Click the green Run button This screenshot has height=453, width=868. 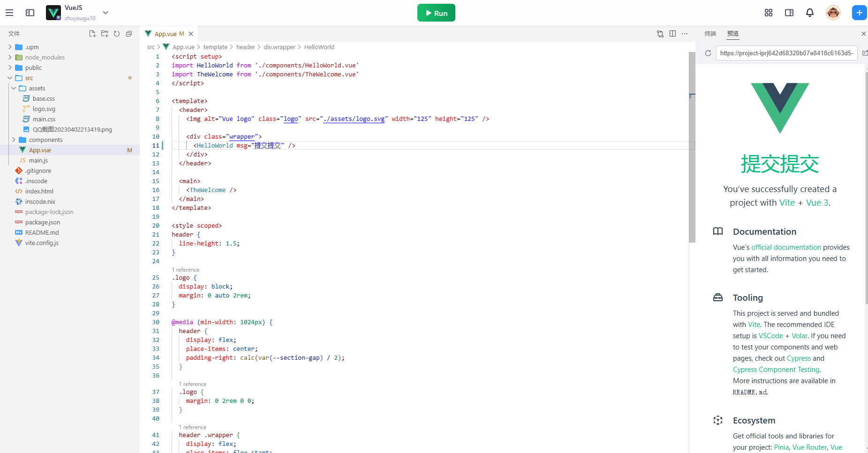pos(436,13)
